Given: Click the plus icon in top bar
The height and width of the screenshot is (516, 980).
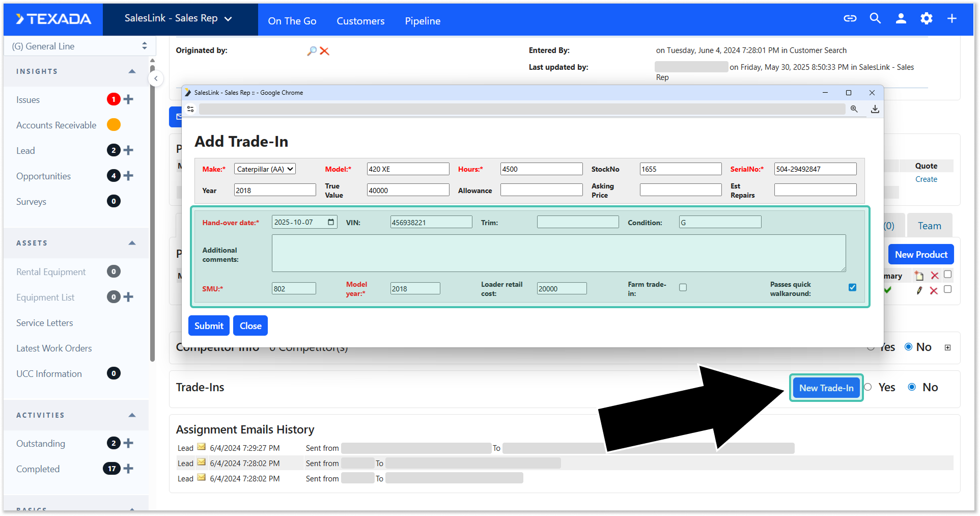Looking at the screenshot, I should 951,19.
